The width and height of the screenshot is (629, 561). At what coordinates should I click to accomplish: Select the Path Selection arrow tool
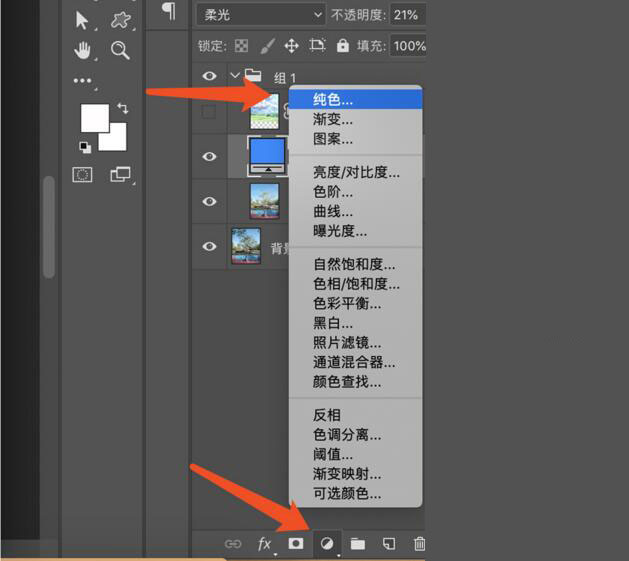point(82,20)
